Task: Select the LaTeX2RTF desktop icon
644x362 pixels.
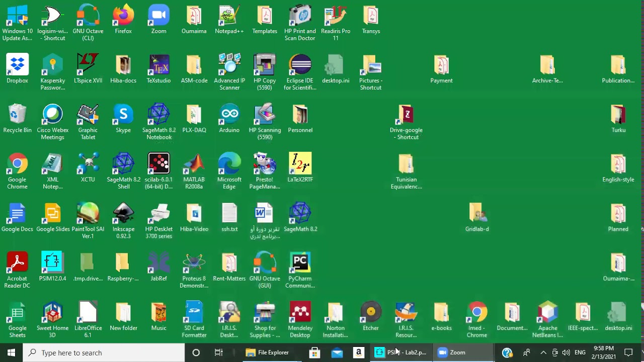Action: [300, 168]
